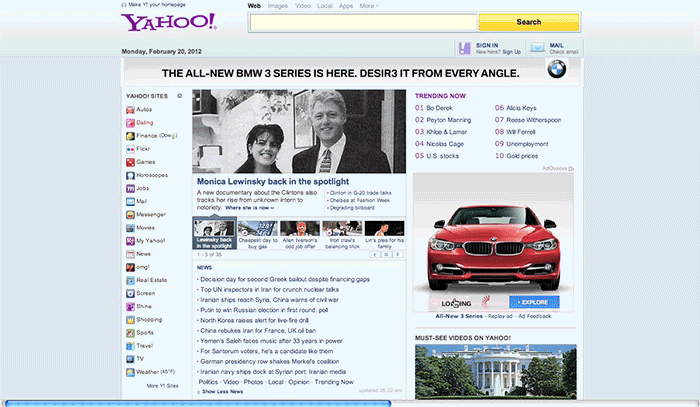Open the Mail icon in Yahoo! Sites
The height and width of the screenshot is (407, 700).
tap(130, 202)
